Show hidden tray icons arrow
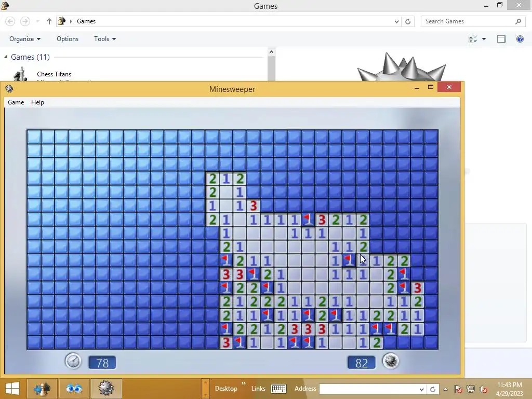 pyautogui.click(x=445, y=389)
